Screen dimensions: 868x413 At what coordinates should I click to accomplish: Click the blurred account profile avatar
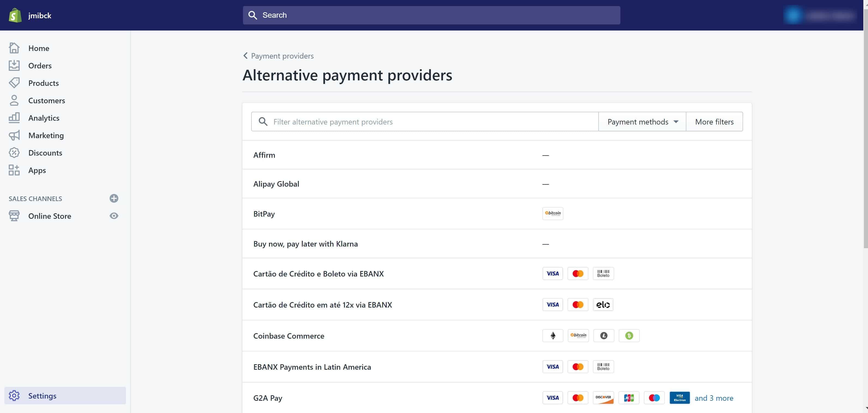point(793,15)
